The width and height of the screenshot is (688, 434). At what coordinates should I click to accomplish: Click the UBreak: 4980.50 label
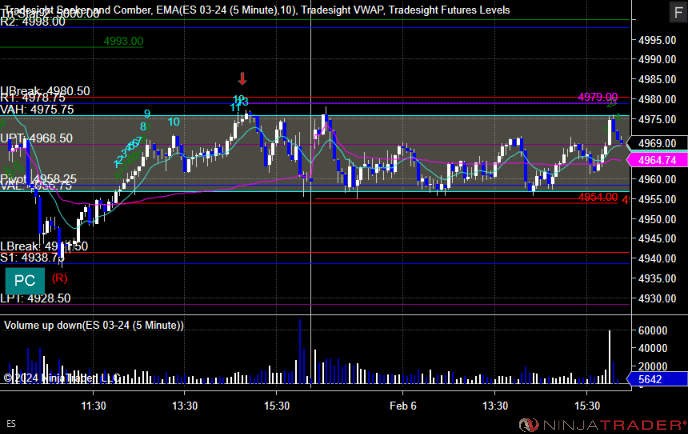click(x=45, y=91)
